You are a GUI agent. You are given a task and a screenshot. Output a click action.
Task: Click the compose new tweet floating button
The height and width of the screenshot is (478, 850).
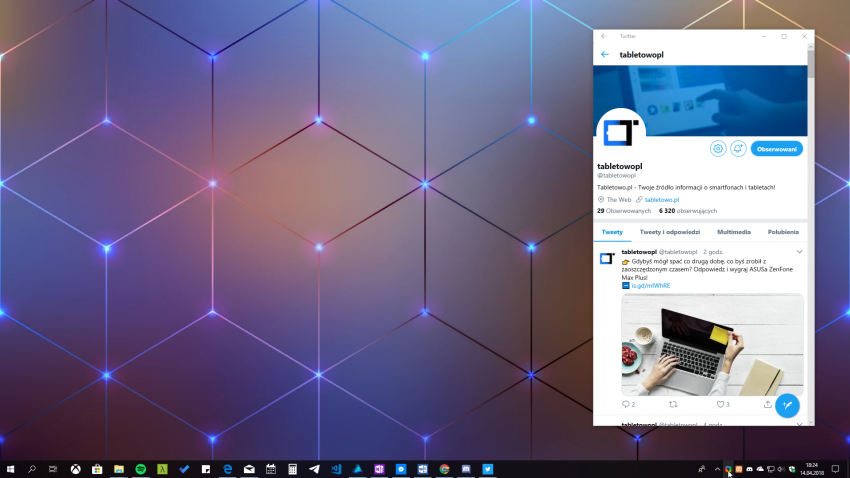click(787, 405)
